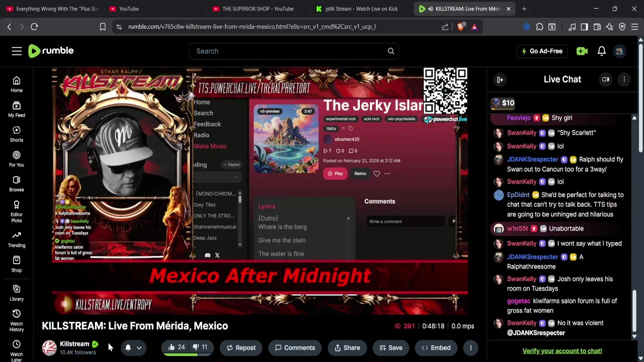Screen dimensions: 644x362
Task: Click the $10 pinned rant in chat
Action: 503,103
